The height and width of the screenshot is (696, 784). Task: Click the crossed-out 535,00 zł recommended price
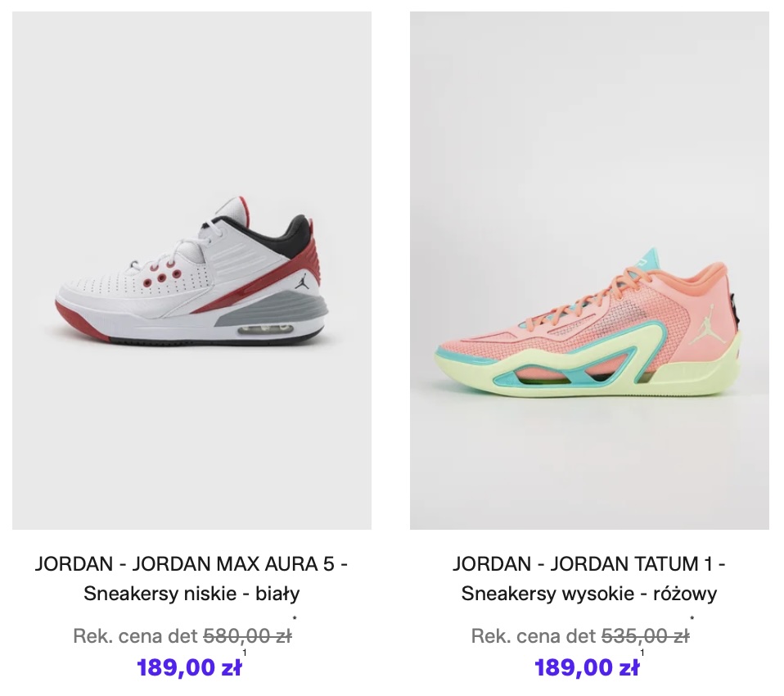(645, 636)
